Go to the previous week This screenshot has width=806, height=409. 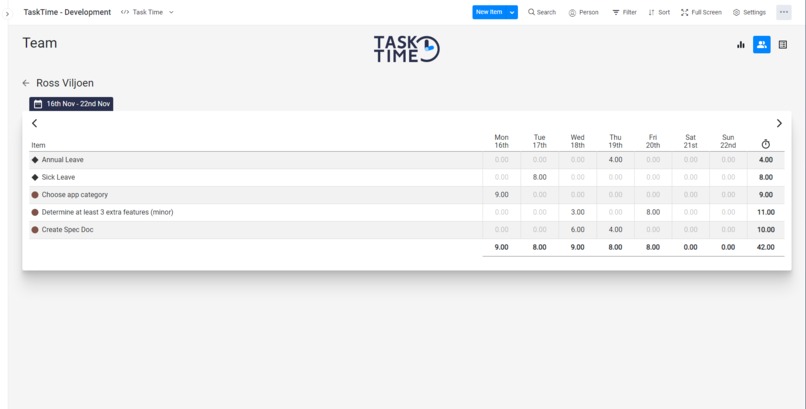(x=34, y=123)
